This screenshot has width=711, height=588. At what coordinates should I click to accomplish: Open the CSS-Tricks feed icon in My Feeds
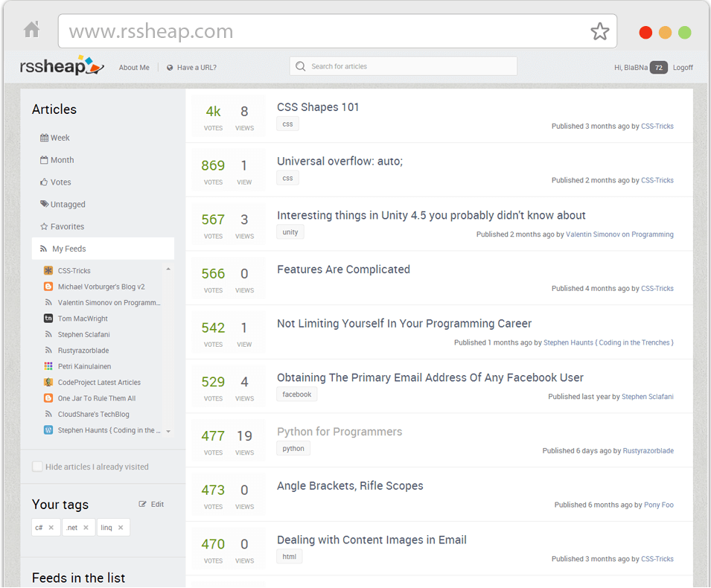click(x=48, y=271)
